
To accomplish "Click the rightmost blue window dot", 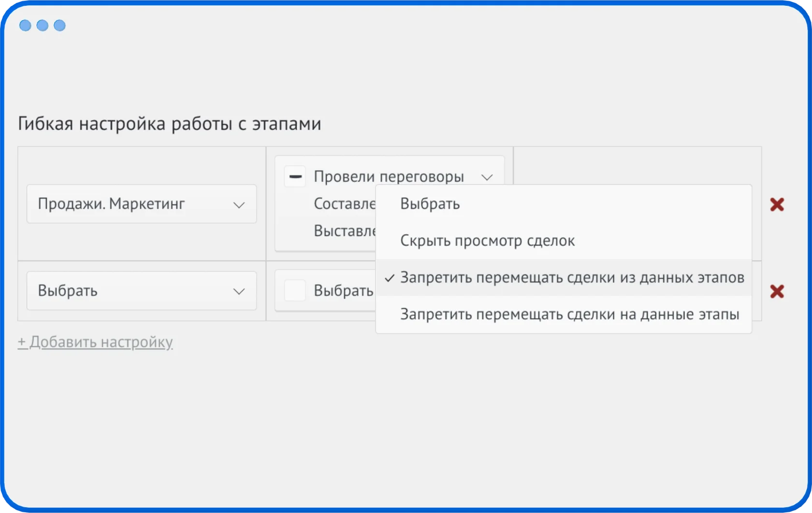I will click(x=59, y=26).
